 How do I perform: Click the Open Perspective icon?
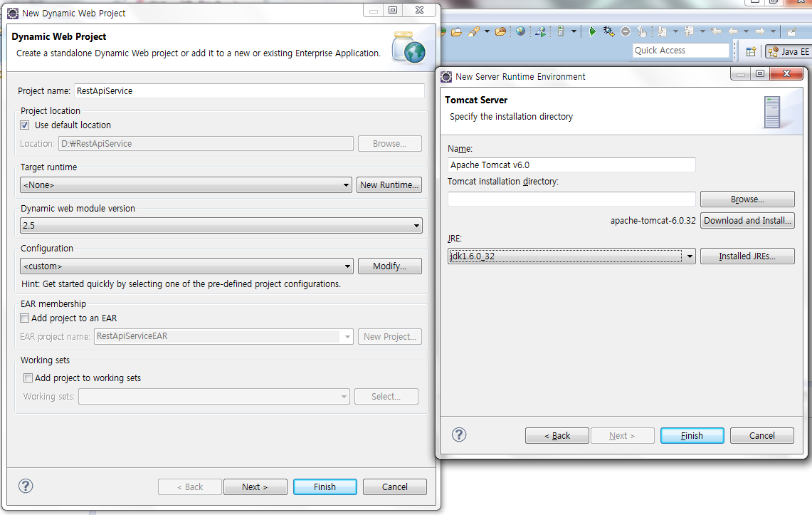click(x=751, y=51)
